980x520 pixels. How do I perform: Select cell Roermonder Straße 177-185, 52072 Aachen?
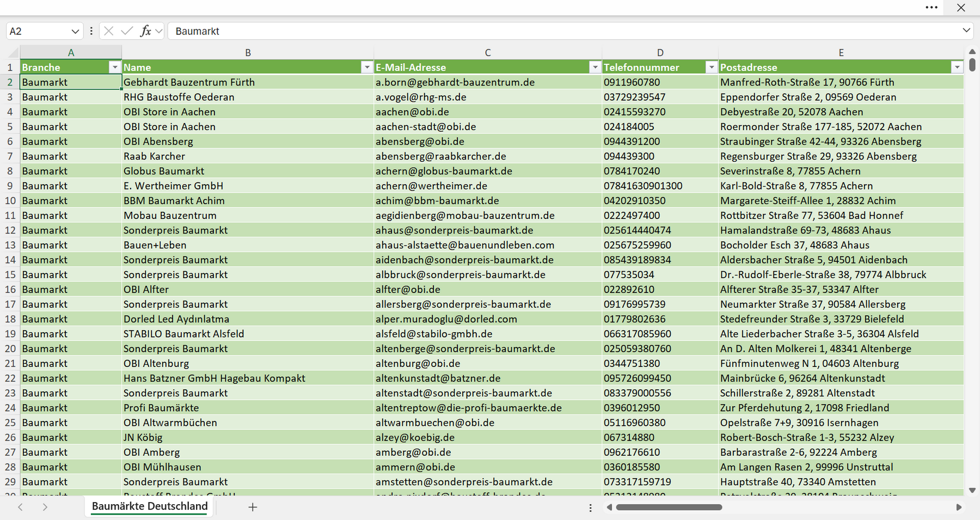tap(841, 126)
